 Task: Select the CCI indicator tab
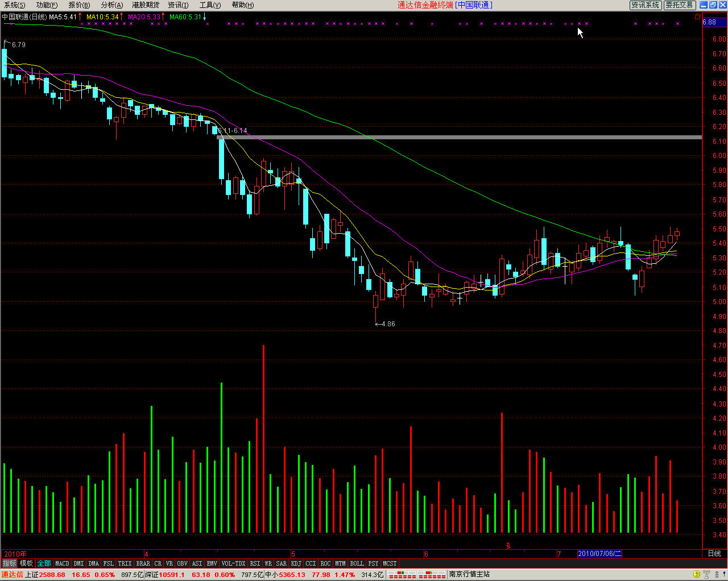click(311, 563)
